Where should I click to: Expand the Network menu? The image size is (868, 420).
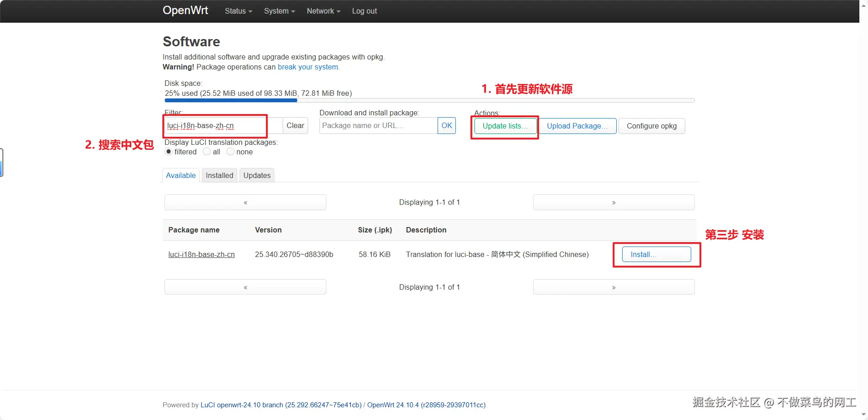(324, 11)
